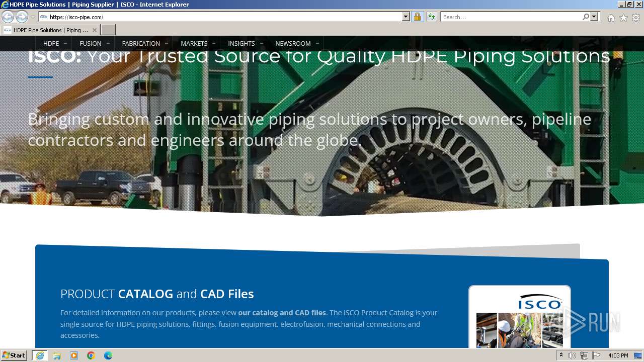644x362 pixels.
Task: Expand the MARKETS submenu toggle
Action: click(x=214, y=43)
